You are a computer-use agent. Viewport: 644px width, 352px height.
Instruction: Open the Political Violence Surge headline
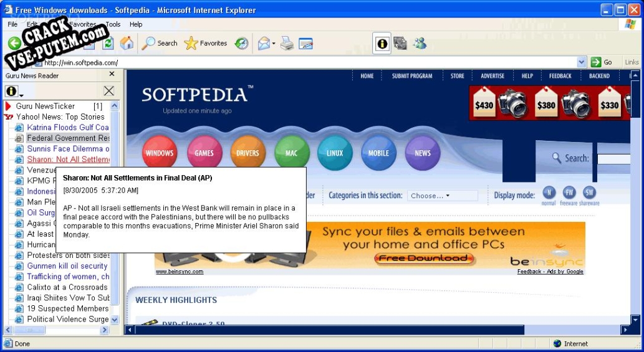pyautogui.click(x=68, y=319)
